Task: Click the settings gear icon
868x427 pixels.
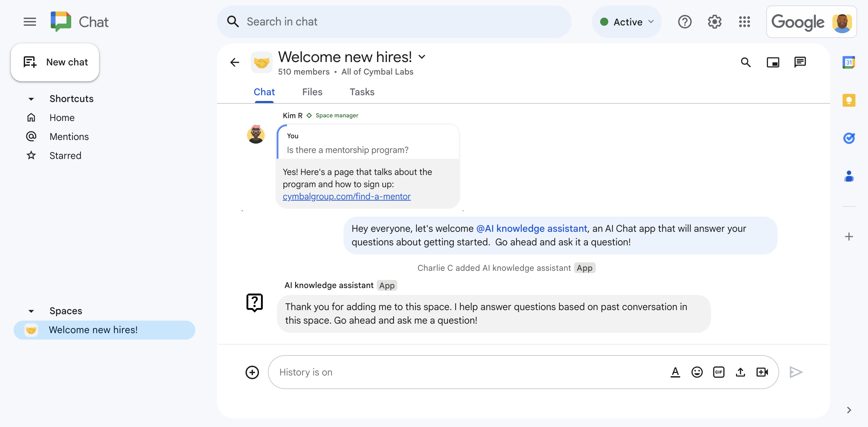Action: point(715,22)
